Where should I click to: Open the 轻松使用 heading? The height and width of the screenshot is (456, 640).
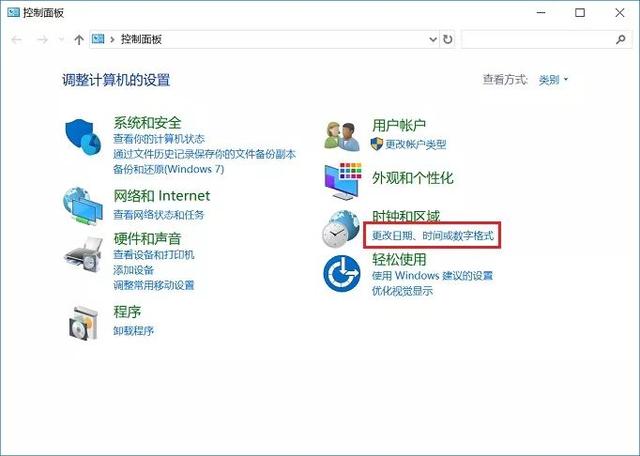(399, 259)
